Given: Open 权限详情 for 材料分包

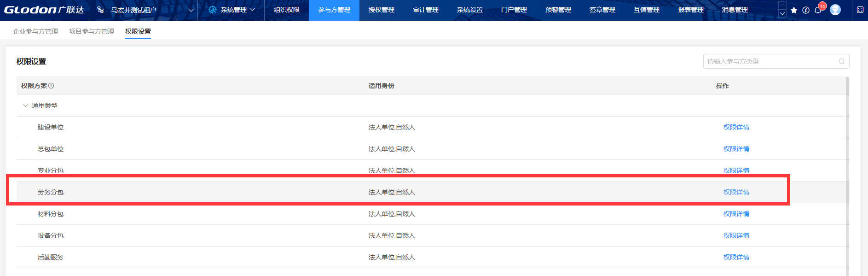Looking at the screenshot, I should [736, 214].
